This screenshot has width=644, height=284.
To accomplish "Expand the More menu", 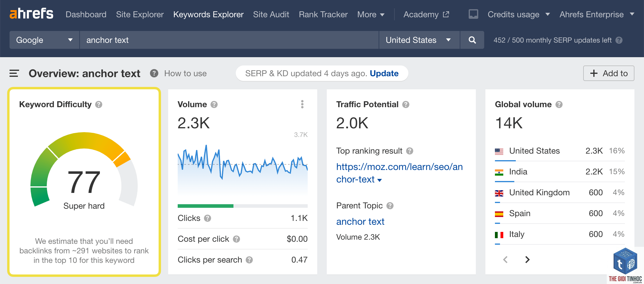I will tap(371, 14).
